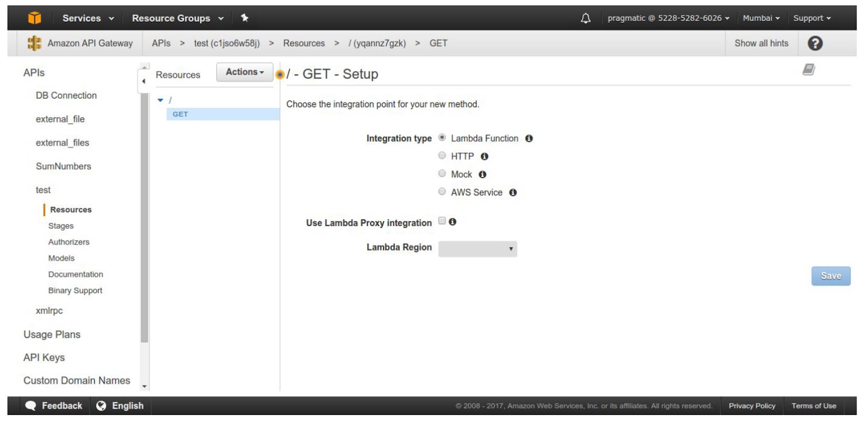The height and width of the screenshot is (422, 868).
Task: Select Mock integration type
Action: tap(442, 174)
